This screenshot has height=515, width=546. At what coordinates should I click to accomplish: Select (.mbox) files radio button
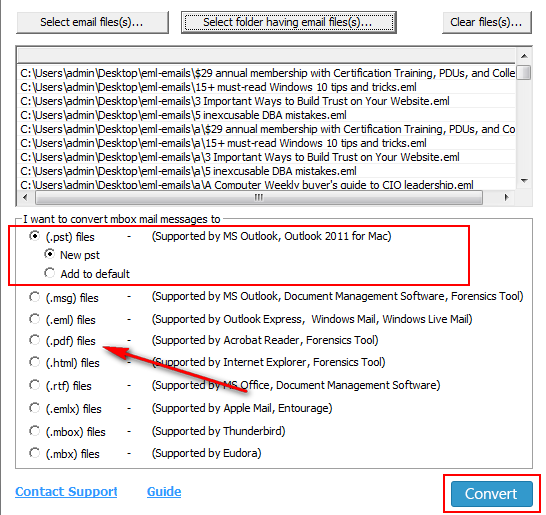click(34, 431)
